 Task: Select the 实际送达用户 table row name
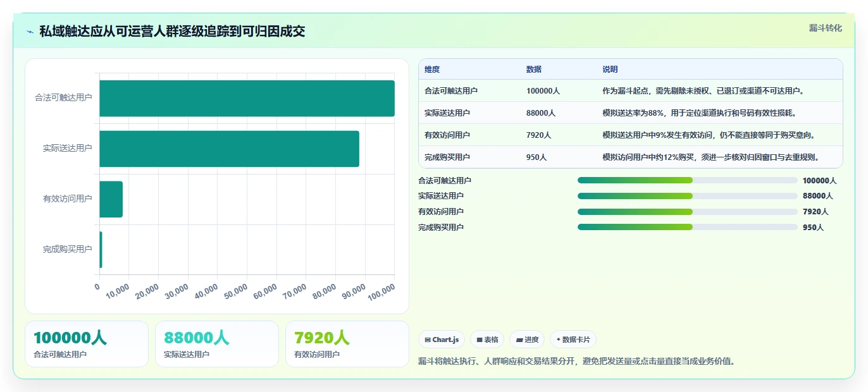click(447, 113)
